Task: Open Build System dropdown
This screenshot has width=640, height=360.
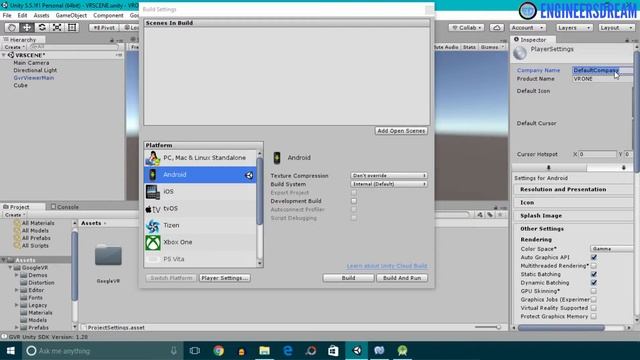Action: [389, 184]
